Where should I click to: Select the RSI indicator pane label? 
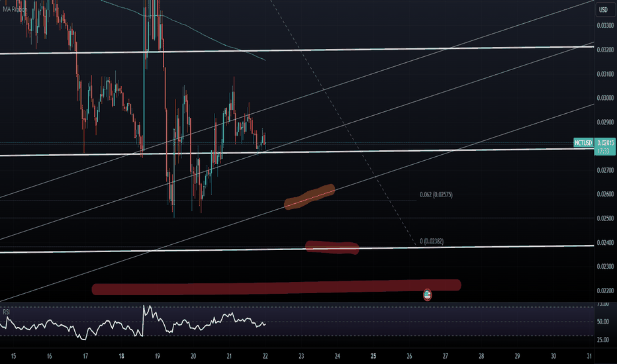7,312
